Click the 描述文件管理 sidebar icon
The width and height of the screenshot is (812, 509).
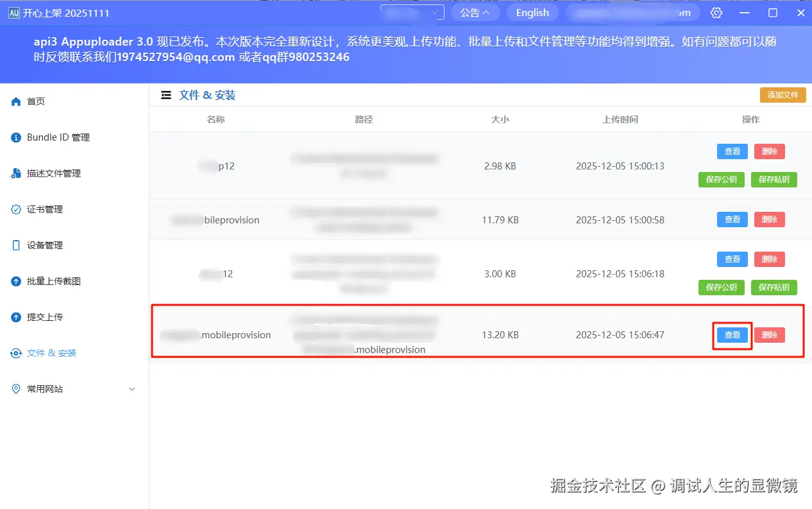(15, 173)
